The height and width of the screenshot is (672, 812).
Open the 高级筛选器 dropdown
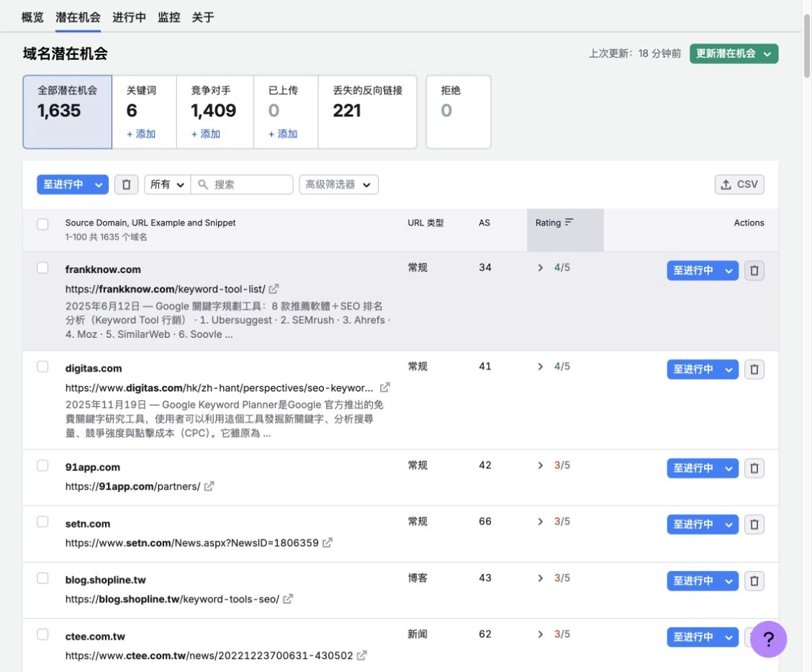338,184
